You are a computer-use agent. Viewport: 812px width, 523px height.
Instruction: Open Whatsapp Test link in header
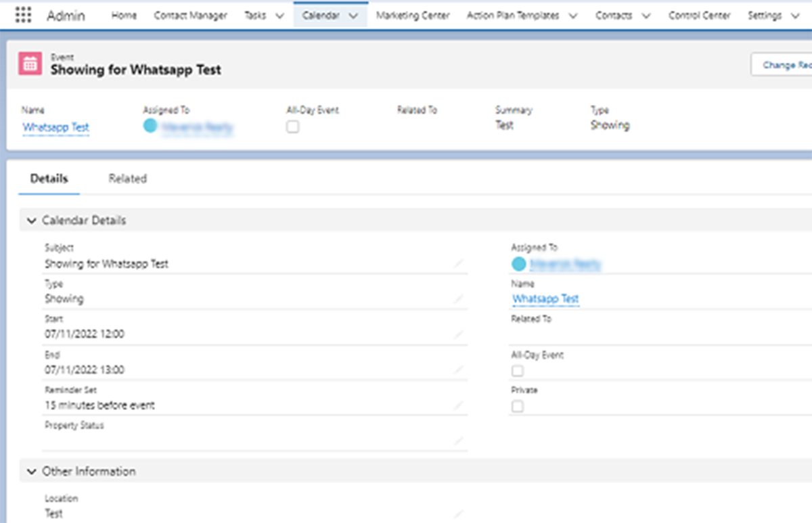coord(56,127)
